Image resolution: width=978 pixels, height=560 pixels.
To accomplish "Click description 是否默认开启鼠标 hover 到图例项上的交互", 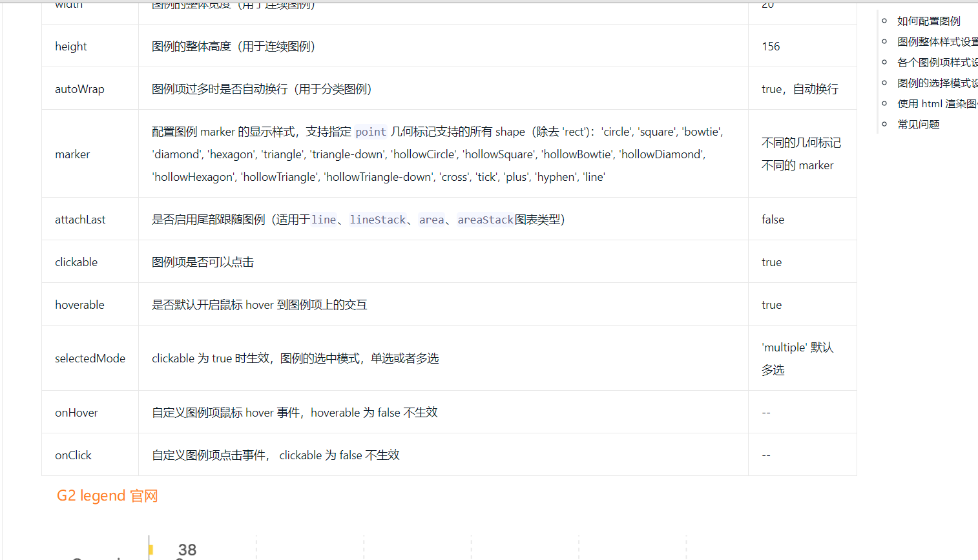I will (259, 305).
